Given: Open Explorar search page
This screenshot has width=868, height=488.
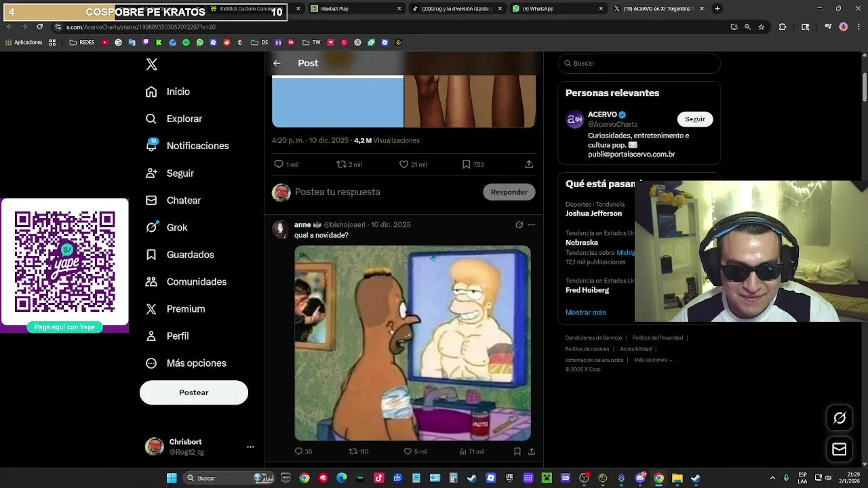Looking at the screenshot, I should [174, 119].
